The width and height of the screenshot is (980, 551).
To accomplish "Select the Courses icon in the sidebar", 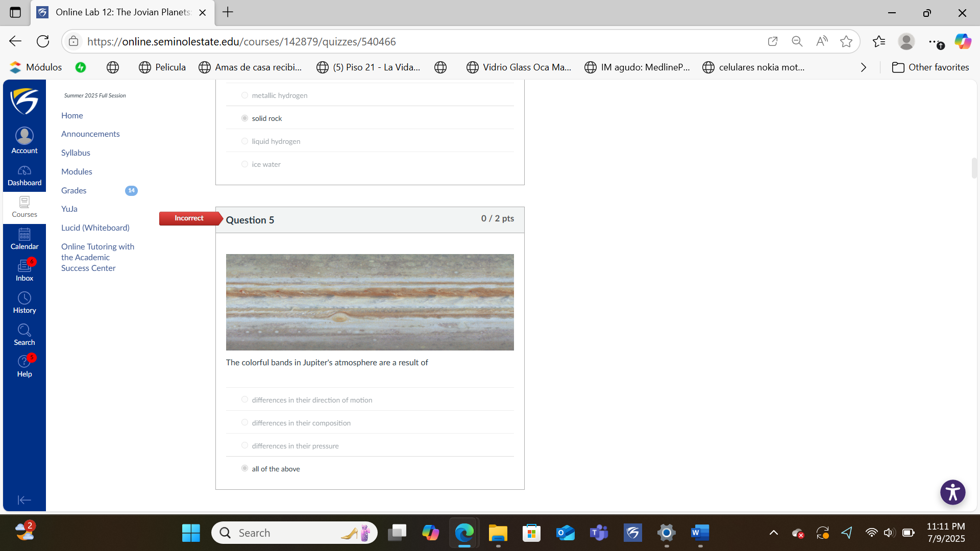I will [24, 208].
